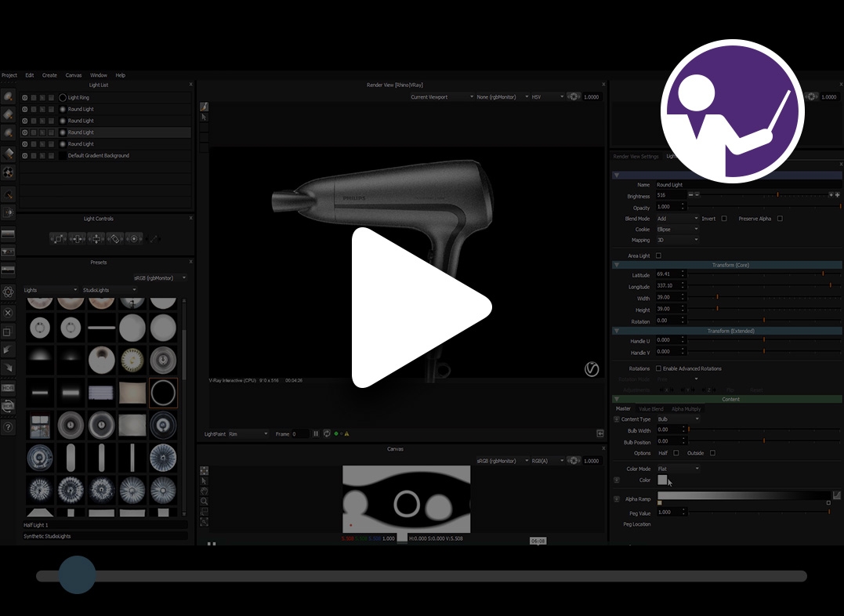Toggle the Preserve Alpha checkbox
This screenshot has width=844, height=616.
(780, 219)
